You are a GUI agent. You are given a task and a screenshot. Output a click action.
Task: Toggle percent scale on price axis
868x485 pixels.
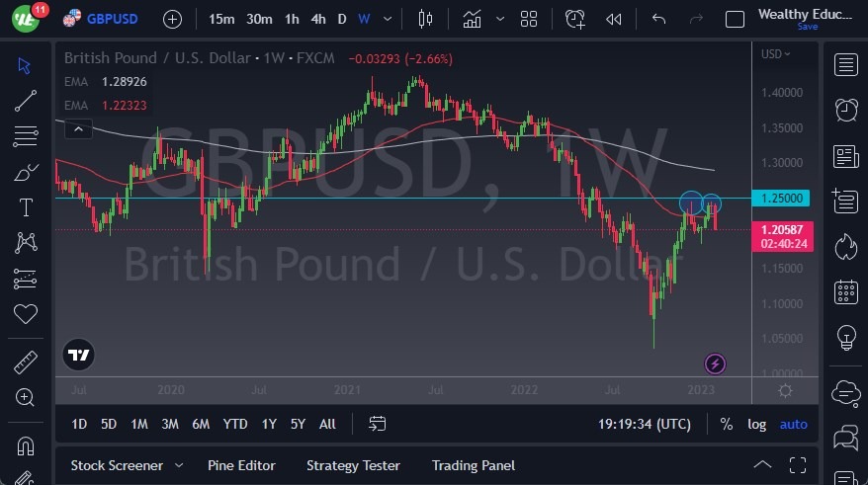(727, 424)
